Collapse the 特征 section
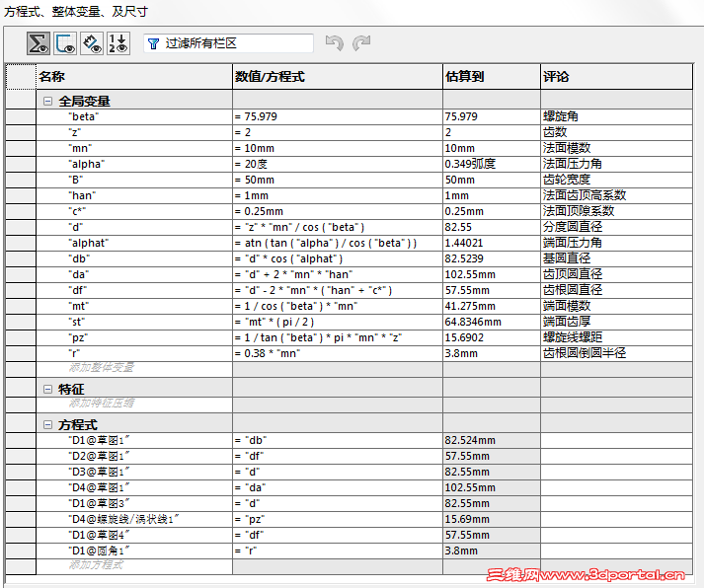The width and height of the screenshot is (704, 588). 47,390
